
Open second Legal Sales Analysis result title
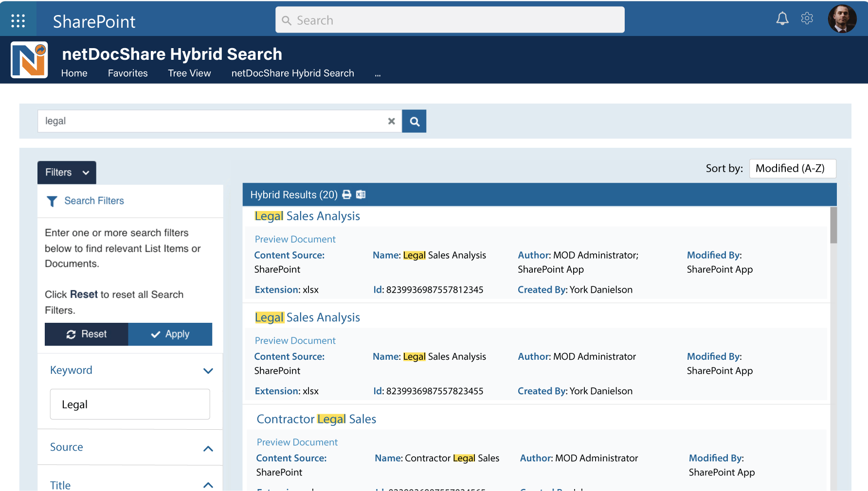pos(307,317)
